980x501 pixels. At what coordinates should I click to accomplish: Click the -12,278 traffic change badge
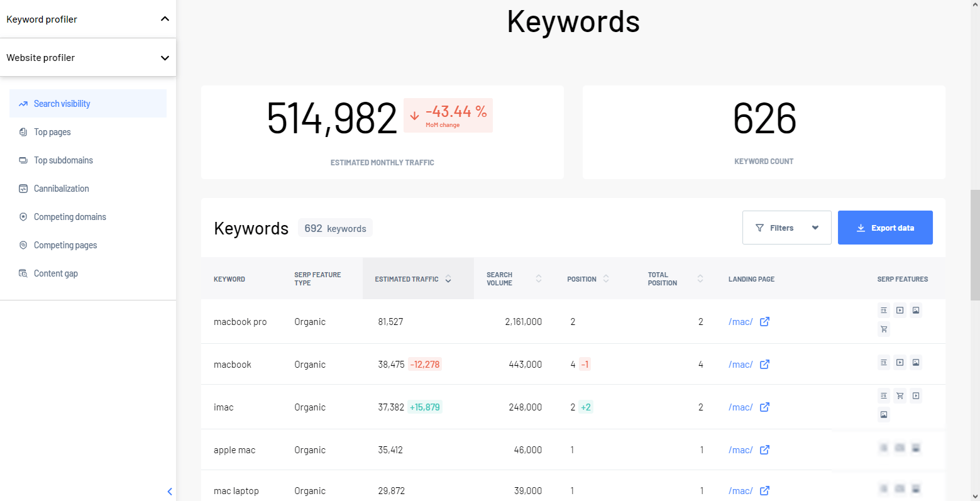point(425,365)
